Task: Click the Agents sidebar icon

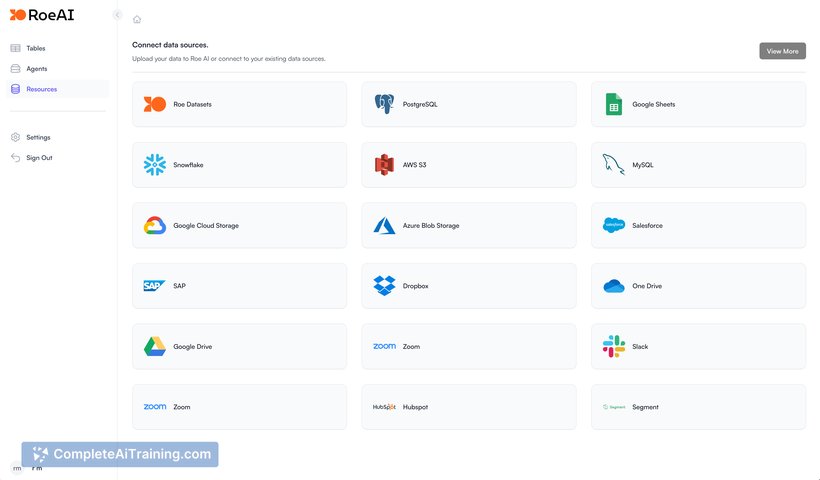Action: coord(16,68)
